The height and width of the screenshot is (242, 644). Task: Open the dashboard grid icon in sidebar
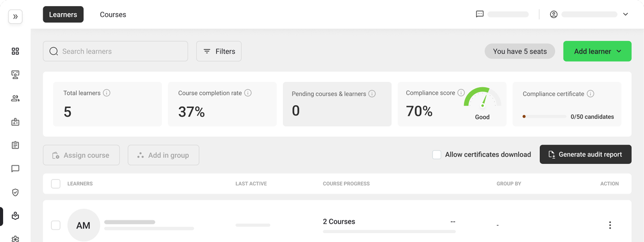coord(15,51)
